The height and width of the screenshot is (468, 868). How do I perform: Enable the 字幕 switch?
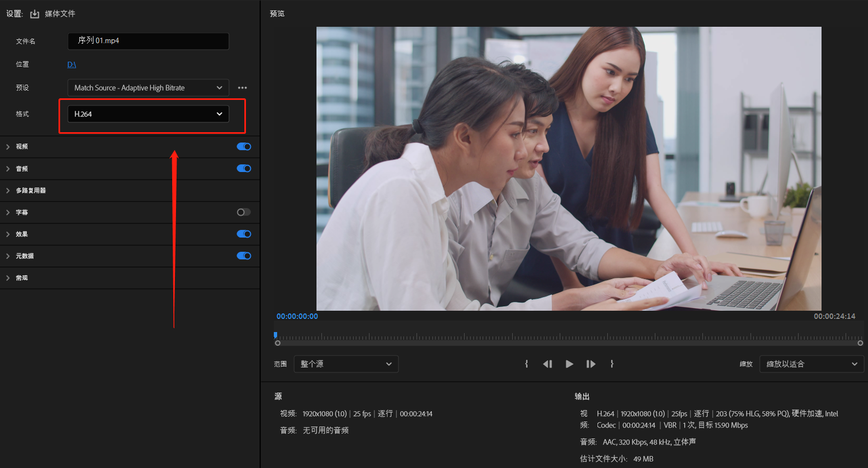pyautogui.click(x=244, y=212)
